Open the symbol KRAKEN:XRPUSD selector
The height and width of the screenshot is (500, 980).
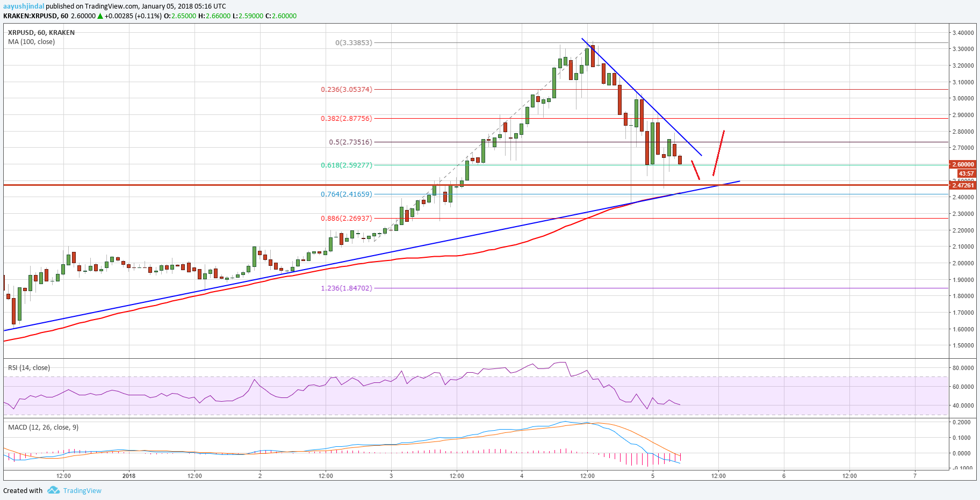(30, 16)
